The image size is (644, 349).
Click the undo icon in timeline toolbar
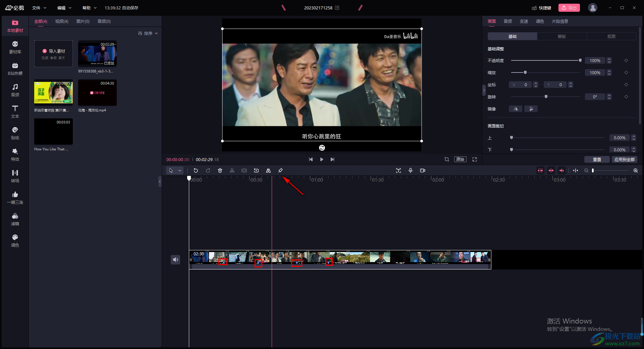pyautogui.click(x=196, y=170)
